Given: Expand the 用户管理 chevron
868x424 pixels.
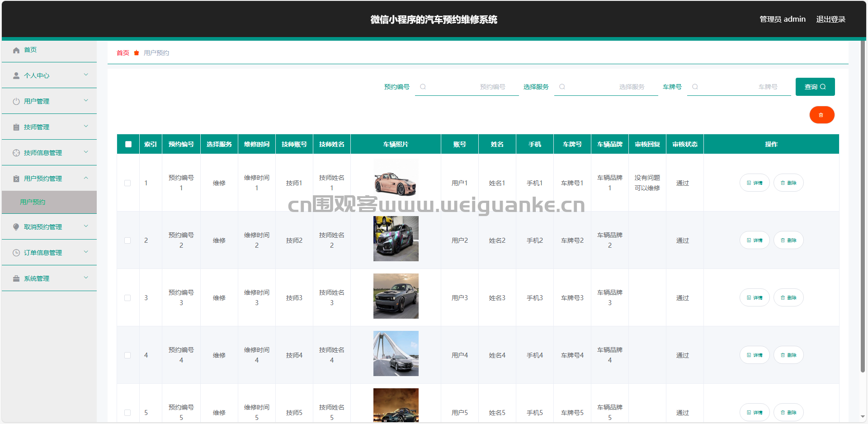Looking at the screenshot, I should (86, 101).
